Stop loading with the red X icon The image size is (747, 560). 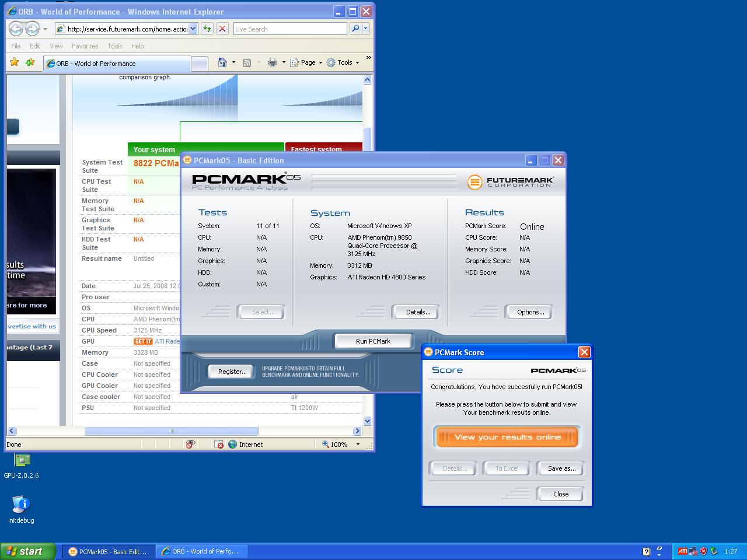(x=222, y=29)
